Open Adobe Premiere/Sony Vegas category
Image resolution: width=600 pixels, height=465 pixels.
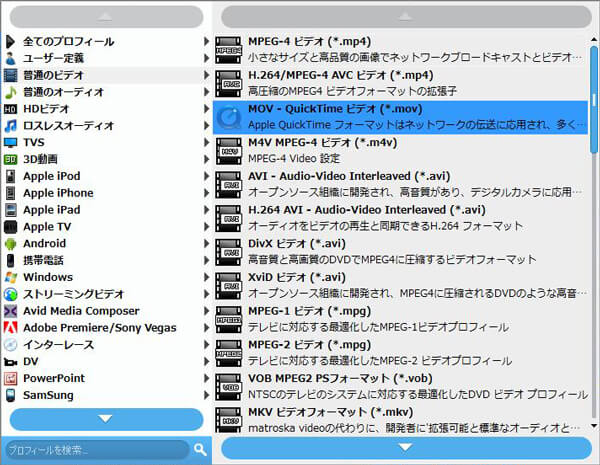pyautogui.click(x=107, y=328)
